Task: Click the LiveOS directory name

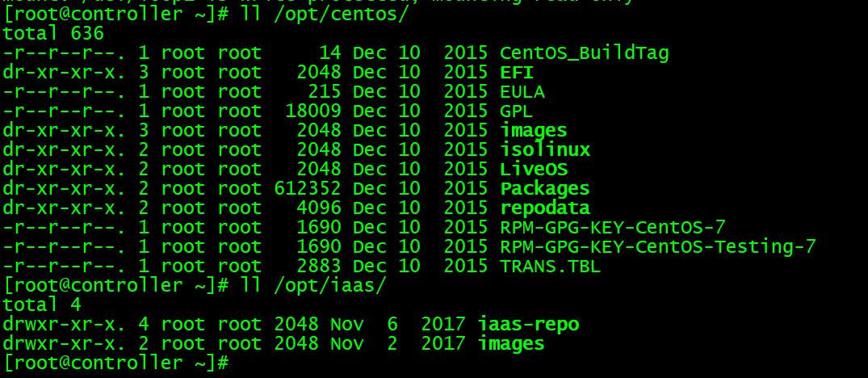Action: (534, 170)
